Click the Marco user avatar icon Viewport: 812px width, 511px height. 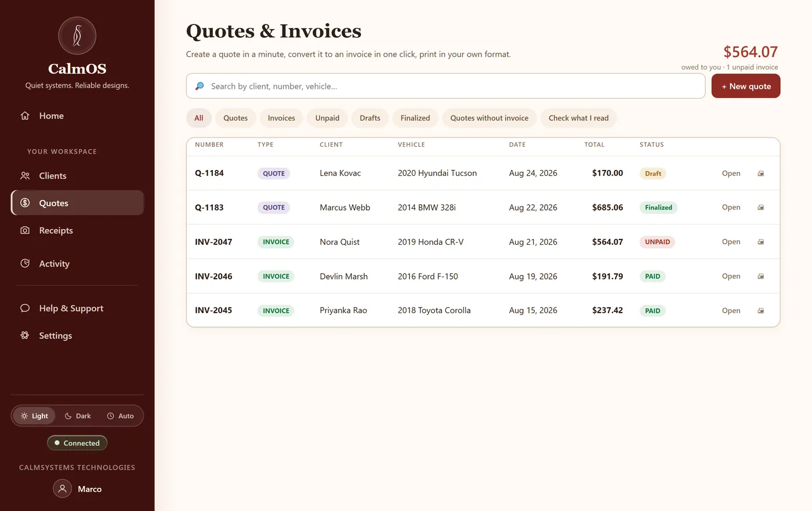63,489
